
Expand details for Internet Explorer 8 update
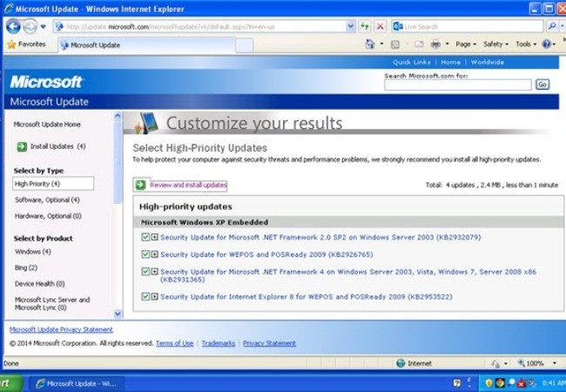(154, 297)
